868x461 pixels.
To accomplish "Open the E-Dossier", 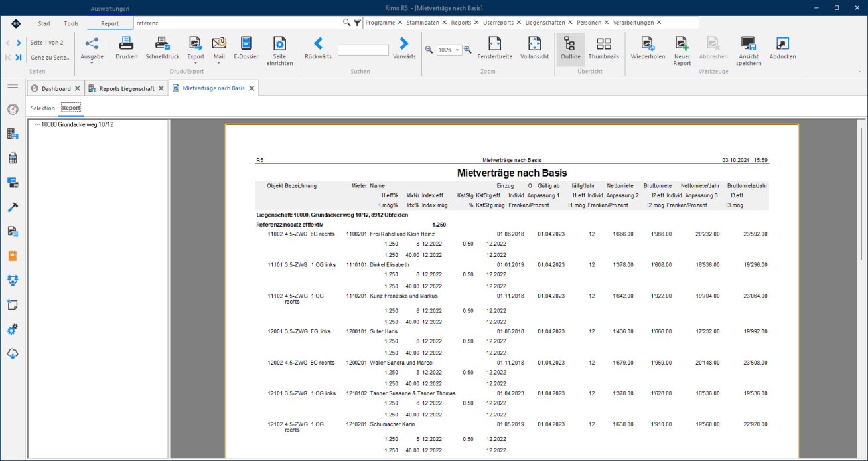I will tap(246, 48).
